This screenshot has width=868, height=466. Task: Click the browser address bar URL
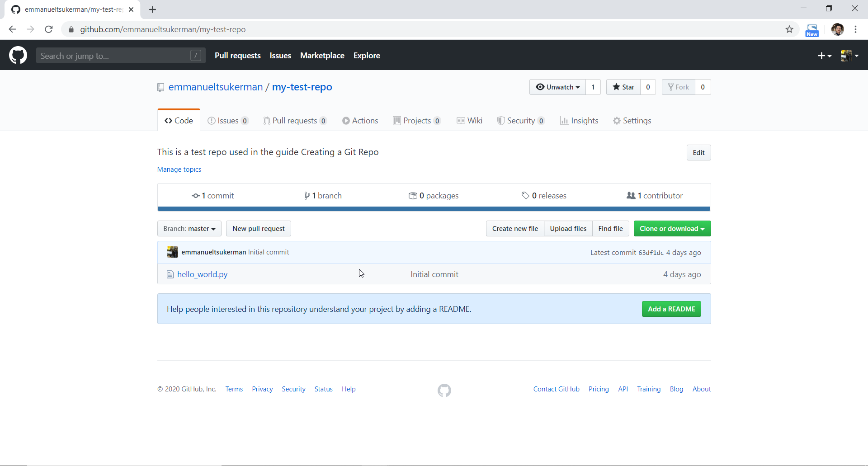[x=163, y=29]
